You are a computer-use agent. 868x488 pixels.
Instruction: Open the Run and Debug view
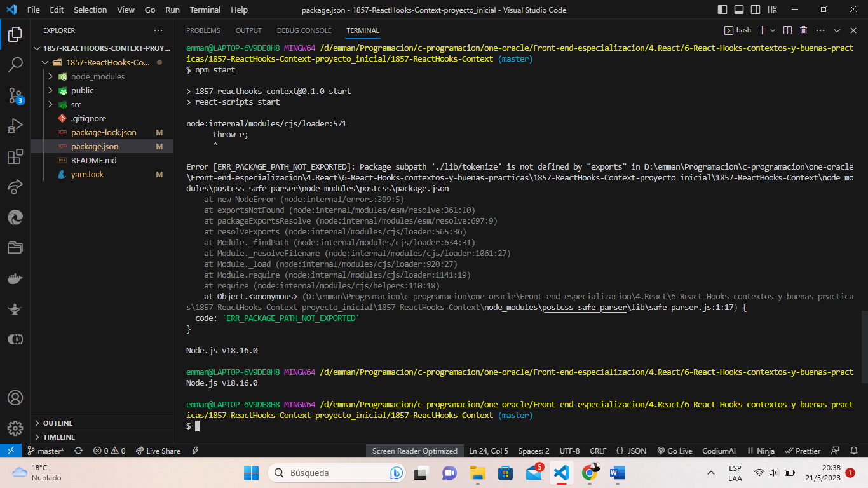[15, 126]
